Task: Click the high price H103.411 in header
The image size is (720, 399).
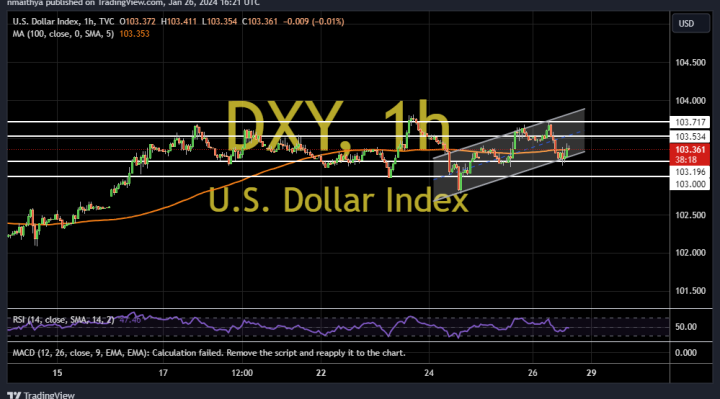Action: [179, 22]
